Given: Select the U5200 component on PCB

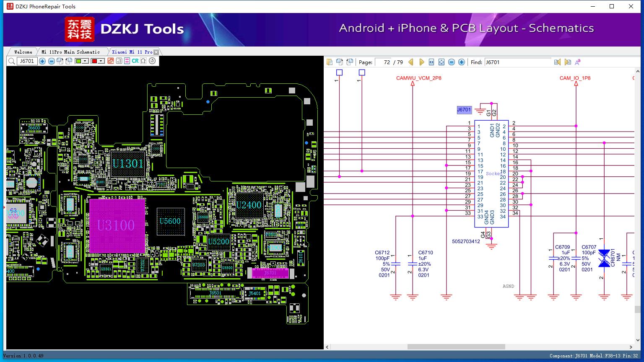Looking at the screenshot, I should [x=219, y=242].
